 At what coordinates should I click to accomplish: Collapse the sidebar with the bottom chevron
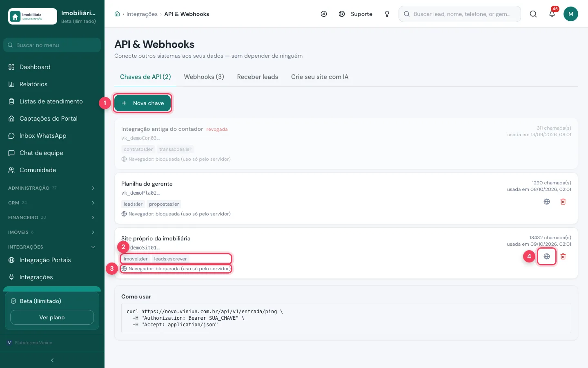tap(52, 360)
